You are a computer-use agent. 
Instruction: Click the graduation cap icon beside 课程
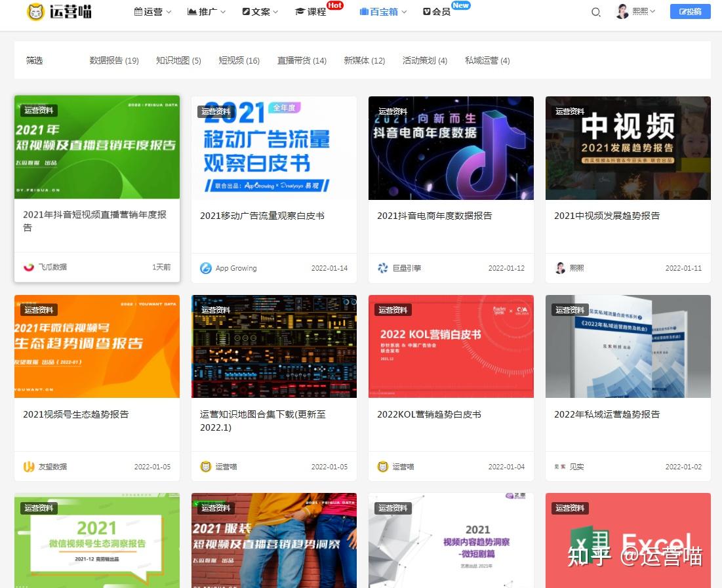[300, 12]
